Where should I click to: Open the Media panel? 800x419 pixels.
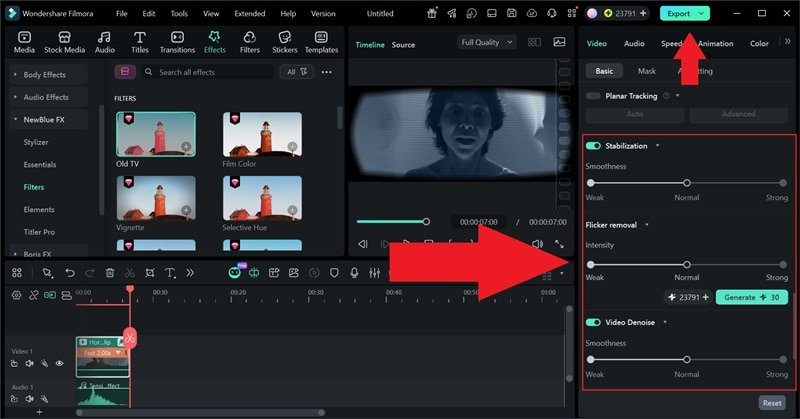pos(24,42)
